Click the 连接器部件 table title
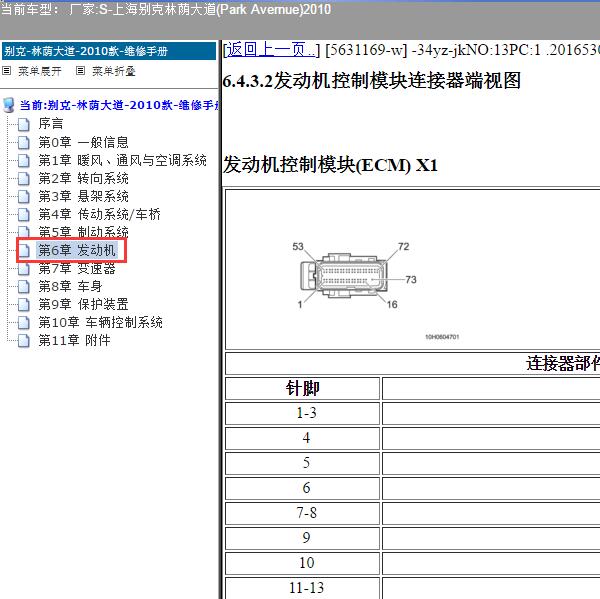This screenshot has height=599, width=600. click(562, 364)
